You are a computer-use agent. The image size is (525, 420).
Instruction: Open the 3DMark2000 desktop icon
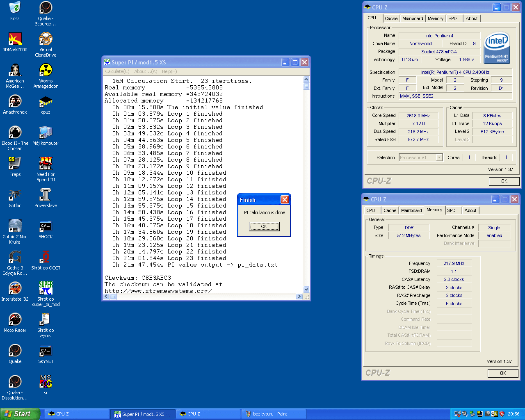(x=15, y=42)
